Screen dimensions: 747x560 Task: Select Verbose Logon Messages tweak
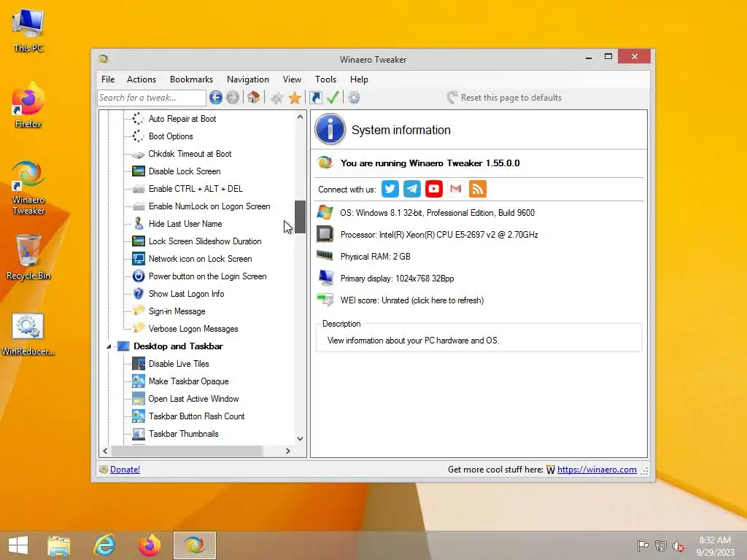193,329
